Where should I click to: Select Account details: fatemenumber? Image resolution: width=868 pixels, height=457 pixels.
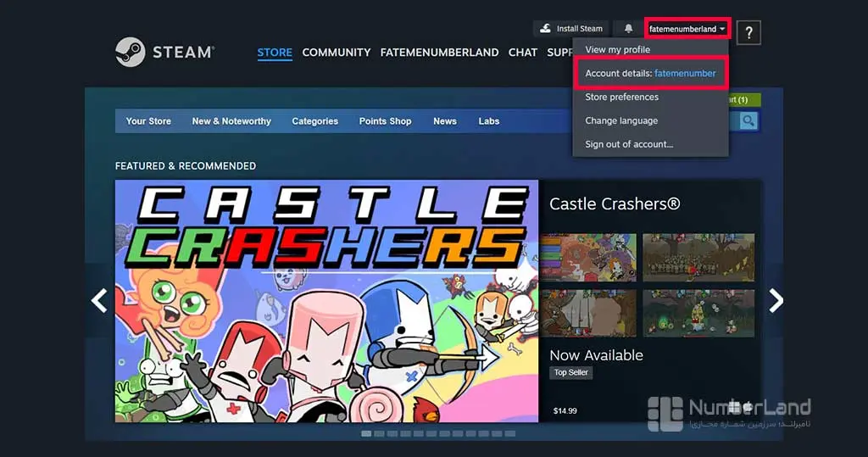pyautogui.click(x=650, y=73)
